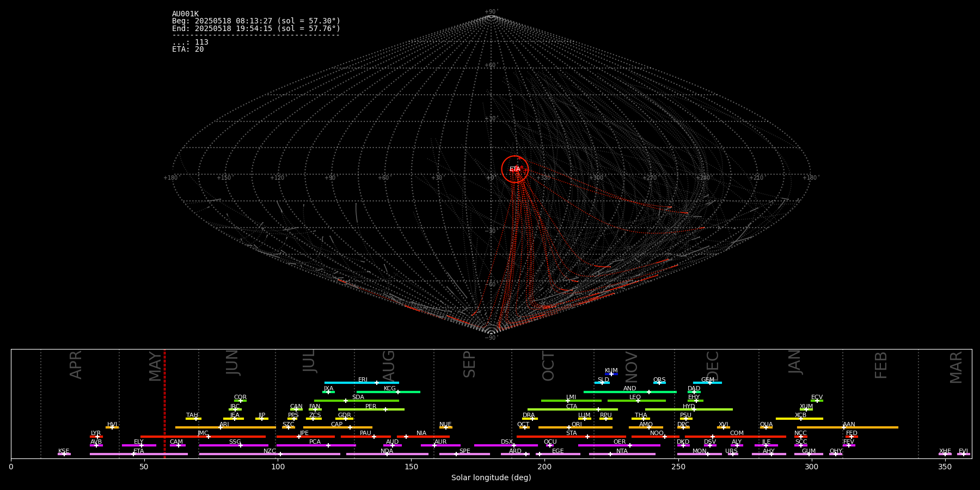Select the EVI shower label

[963, 451]
